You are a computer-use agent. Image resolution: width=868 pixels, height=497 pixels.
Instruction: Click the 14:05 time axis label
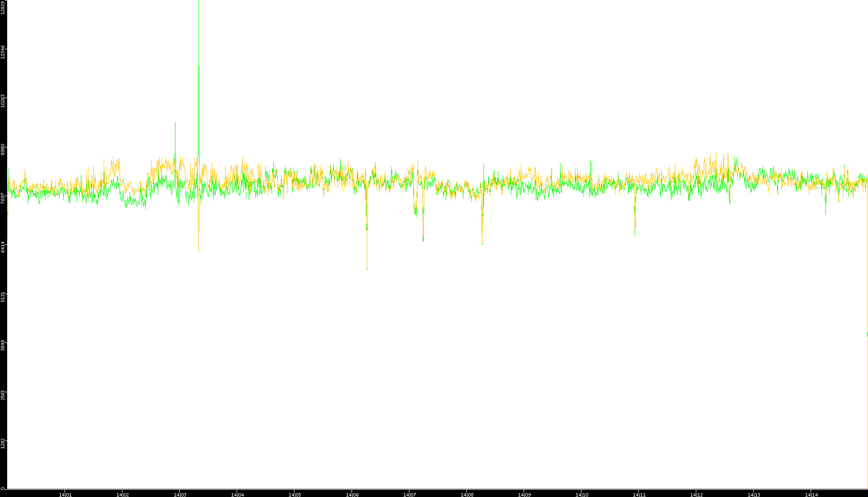tap(295, 495)
